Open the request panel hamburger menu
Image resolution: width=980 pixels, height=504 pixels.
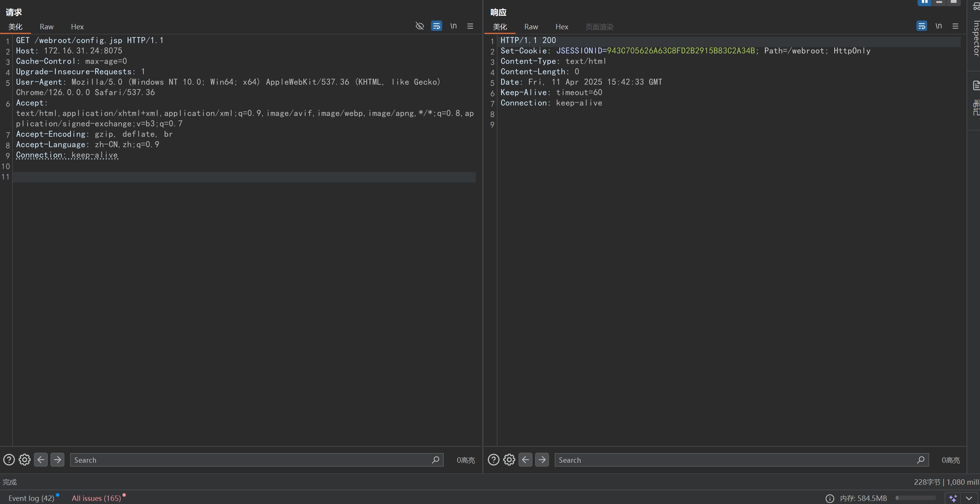pos(470,26)
